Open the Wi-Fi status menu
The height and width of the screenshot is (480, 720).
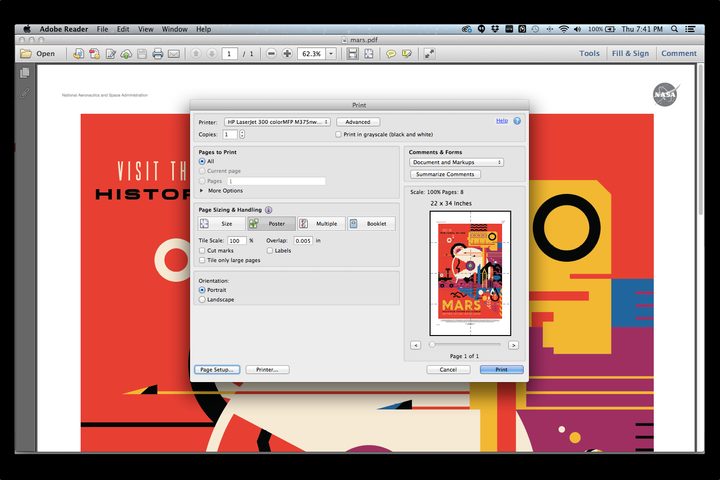click(563, 29)
